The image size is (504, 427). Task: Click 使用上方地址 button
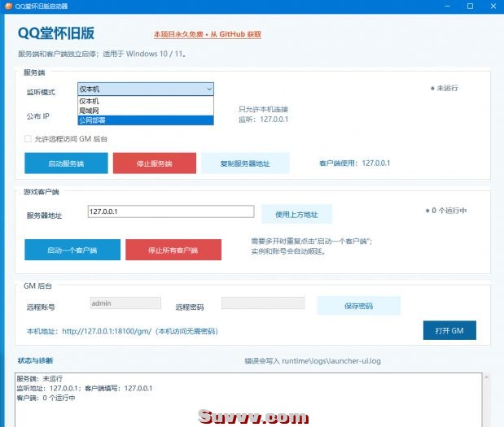296,214
